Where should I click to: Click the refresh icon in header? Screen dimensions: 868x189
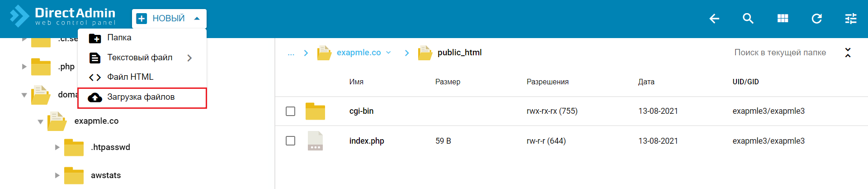816,19
